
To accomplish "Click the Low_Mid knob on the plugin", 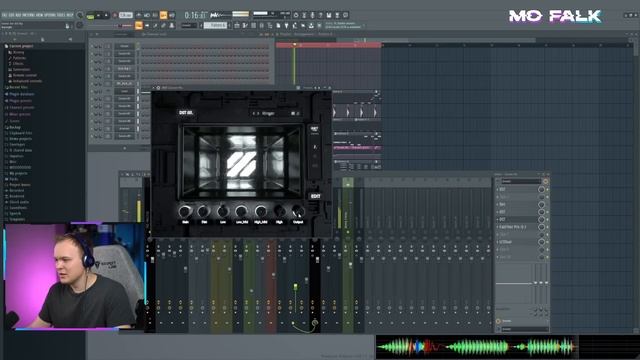I will click(x=241, y=211).
